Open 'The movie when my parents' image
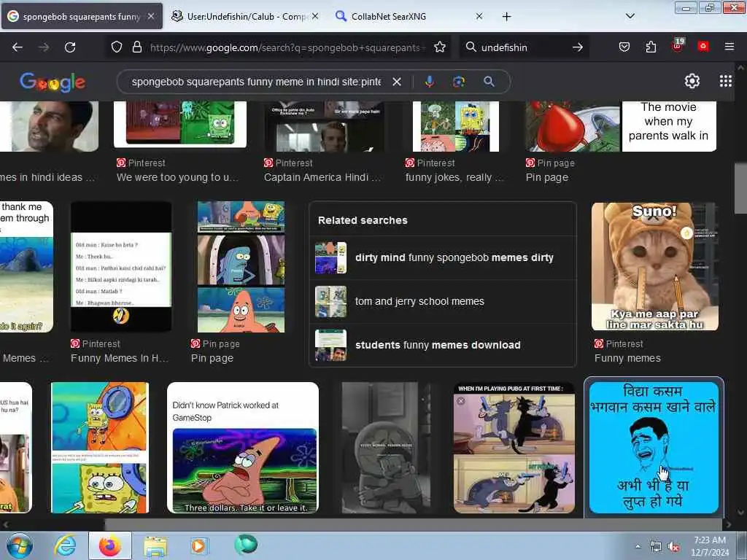747x560 pixels. click(x=621, y=126)
